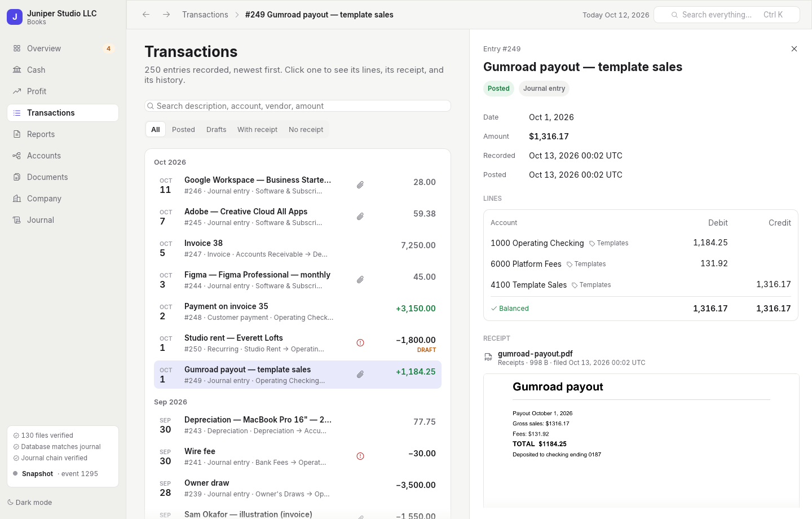The height and width of the screenshot is (519, 812).
Task: Click the Today Oct 12, 2026 date
Action: click(x=616, y=15)
